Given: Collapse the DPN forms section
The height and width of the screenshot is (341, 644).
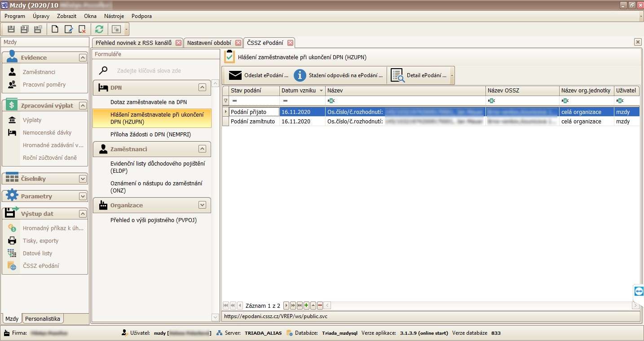Looking at the screenshot, I should click(202, 87).
